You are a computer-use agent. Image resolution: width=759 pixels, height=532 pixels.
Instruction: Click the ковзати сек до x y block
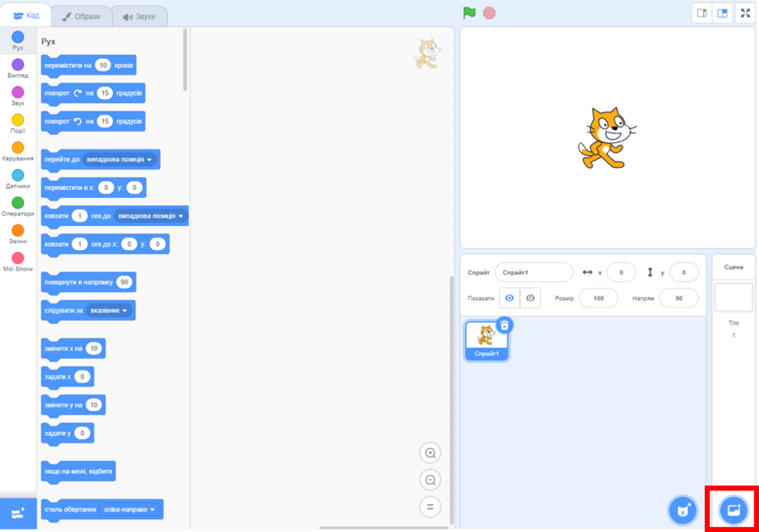[x=105, y=244]
